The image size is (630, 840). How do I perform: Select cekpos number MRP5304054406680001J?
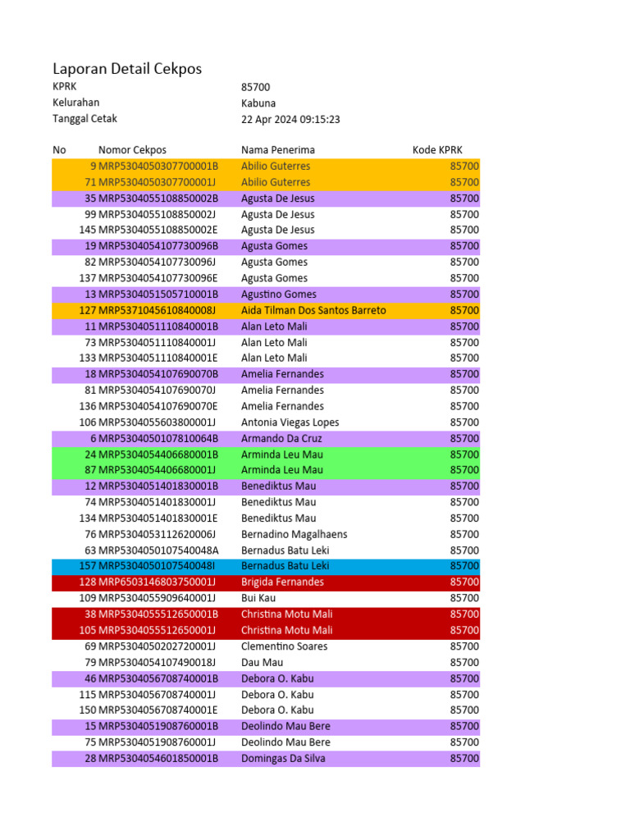tap(157, 470)
